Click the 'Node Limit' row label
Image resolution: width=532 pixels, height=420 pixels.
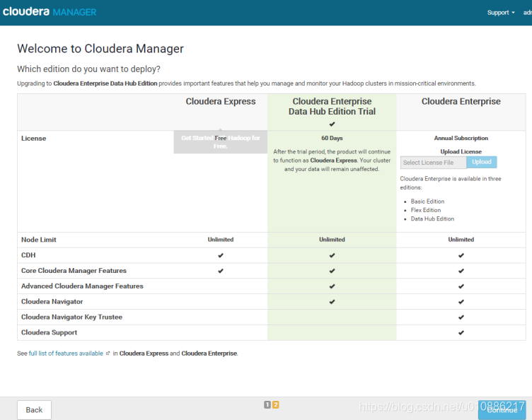point(39,240)
